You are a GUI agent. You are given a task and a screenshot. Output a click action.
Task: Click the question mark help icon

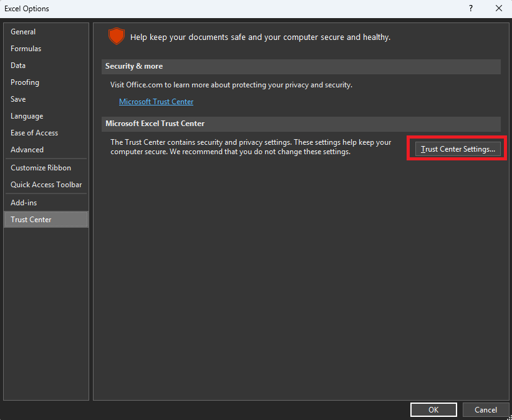pos(470,8)
